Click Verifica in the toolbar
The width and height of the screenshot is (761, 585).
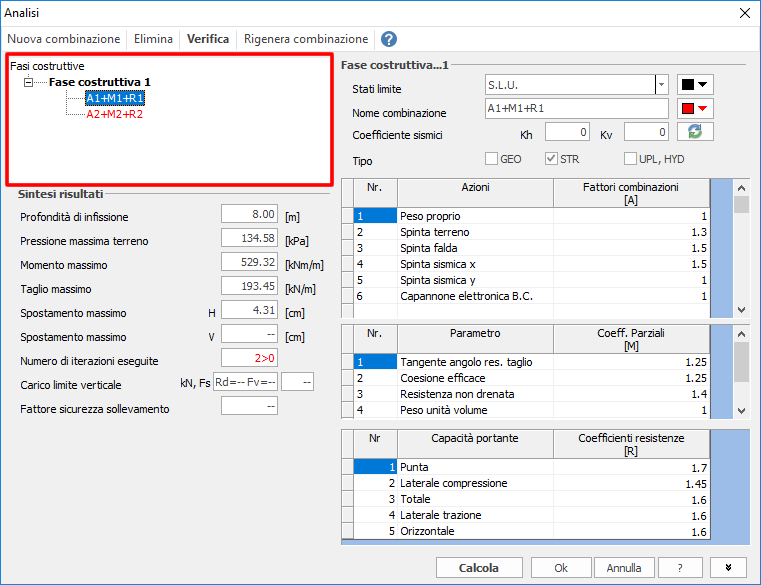(208, 39)
